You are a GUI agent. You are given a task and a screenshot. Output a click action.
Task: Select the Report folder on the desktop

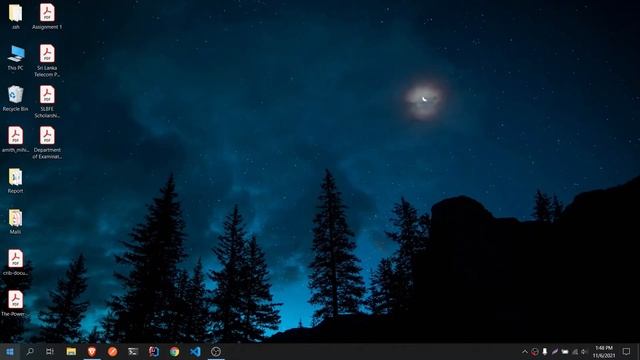[16, 180]
